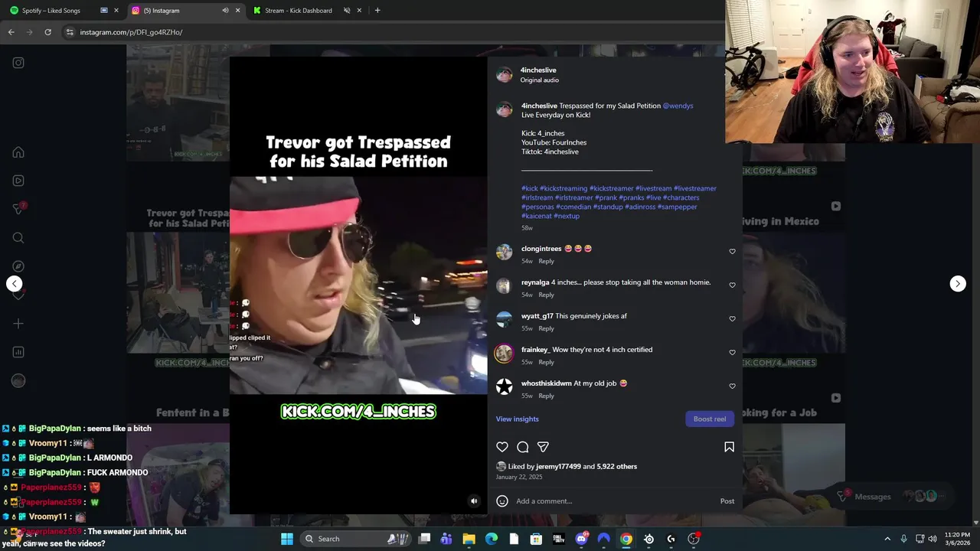Reply to clongintrees' comment

click(x=546, y=261)
